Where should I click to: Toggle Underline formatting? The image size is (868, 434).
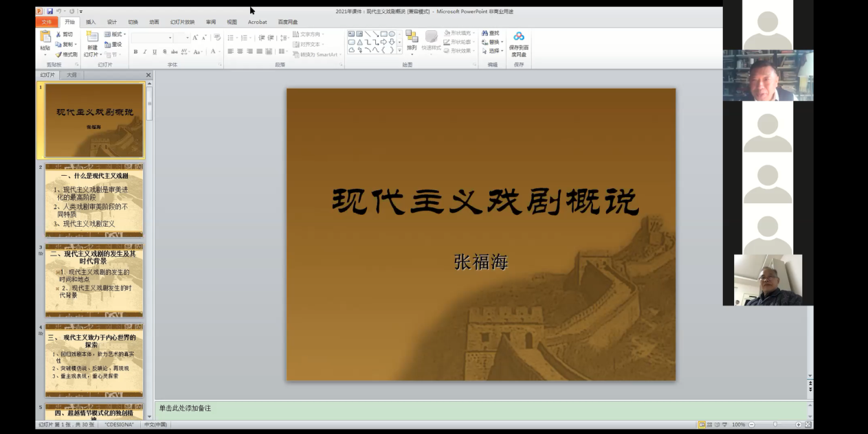(155, 52)
